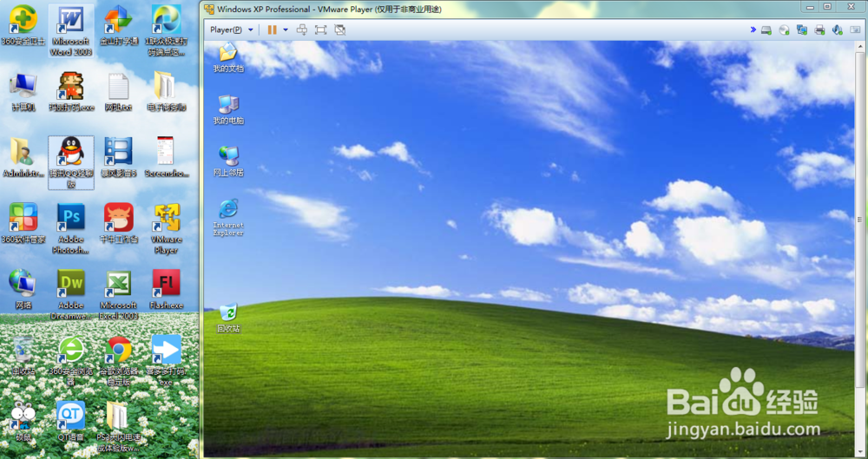Switch to Unity mode
This screenshot has width=868, height=459.
340,30
